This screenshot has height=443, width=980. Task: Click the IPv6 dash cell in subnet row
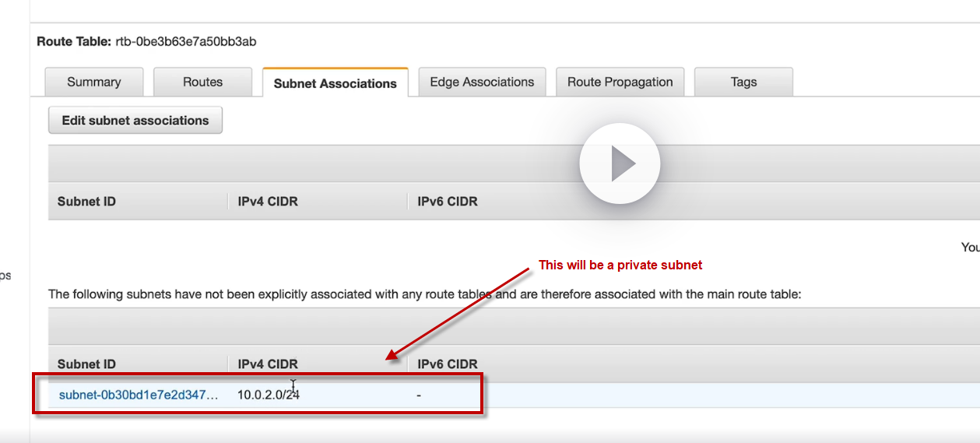[419, 396]
